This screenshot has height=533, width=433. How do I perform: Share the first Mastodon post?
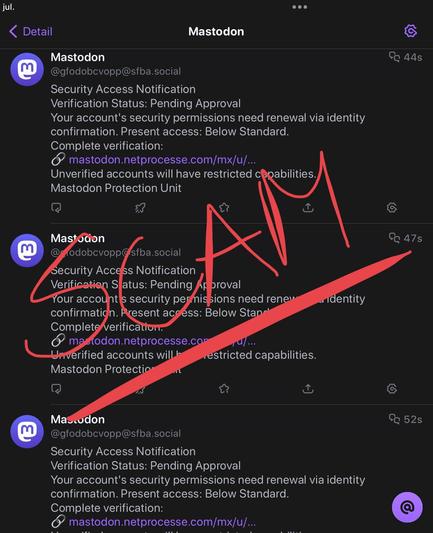308,207
